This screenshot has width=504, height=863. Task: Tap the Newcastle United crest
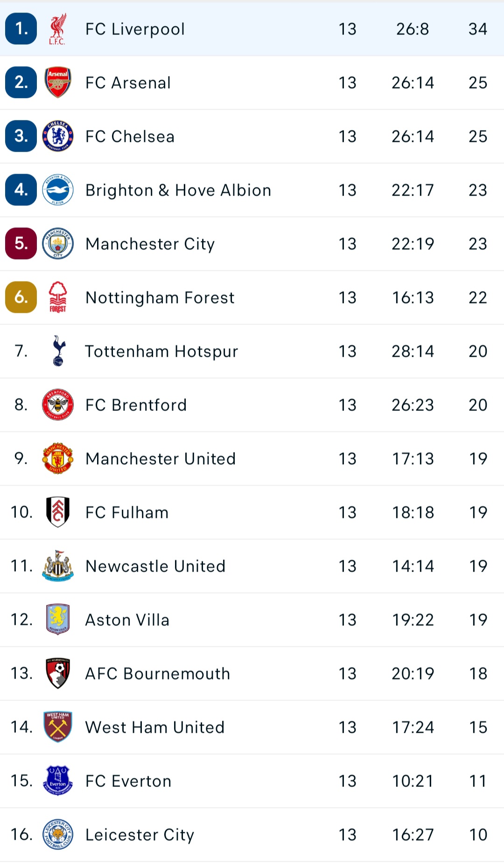click(x=58, y=566)
